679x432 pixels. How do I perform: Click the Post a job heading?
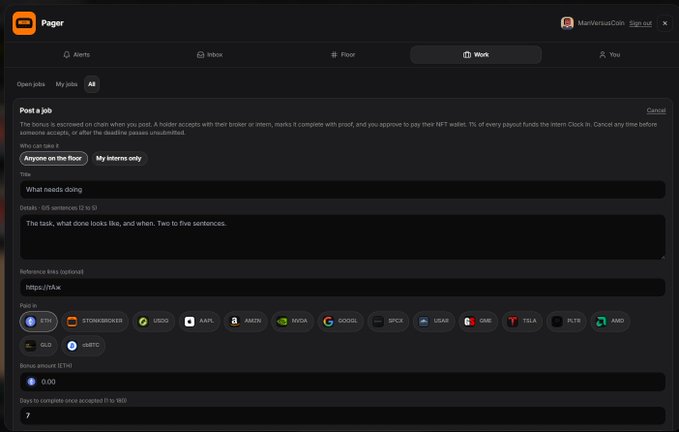point(36,110)
